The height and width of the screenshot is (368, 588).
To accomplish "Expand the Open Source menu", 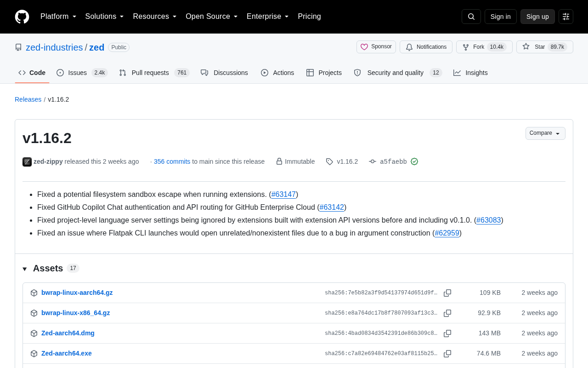I will (212, 17).
